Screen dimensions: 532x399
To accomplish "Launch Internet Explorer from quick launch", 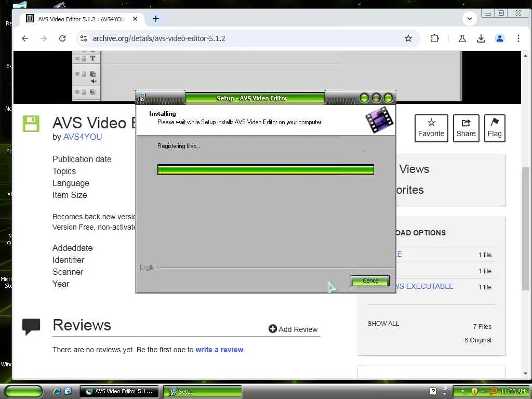I will click(56, 391).
